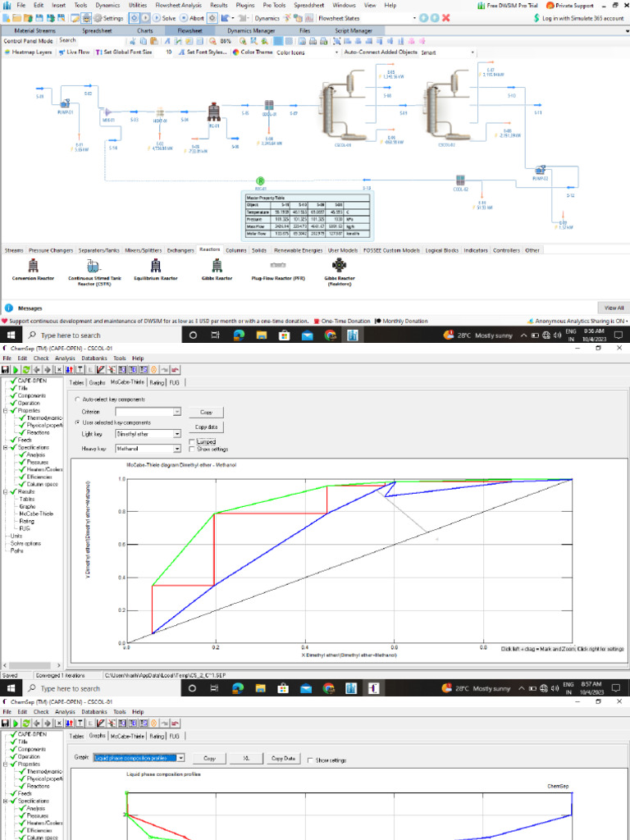Viewport: 630px width, 840px height.
Task: Click the One-Time Donation link
Action: [x=341, y=321]
